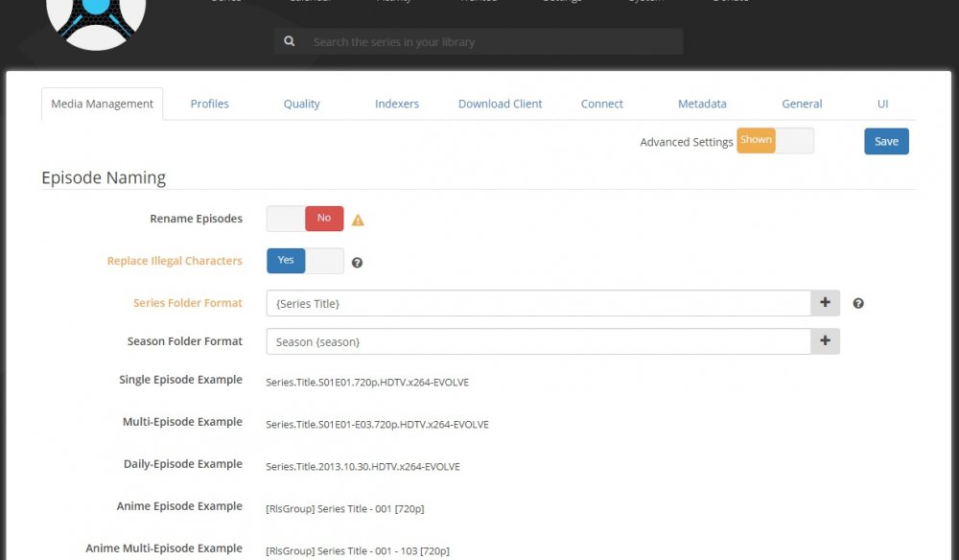Click the Series Folder Format text field
The image size is (959, 560).
tap(539, 303)
